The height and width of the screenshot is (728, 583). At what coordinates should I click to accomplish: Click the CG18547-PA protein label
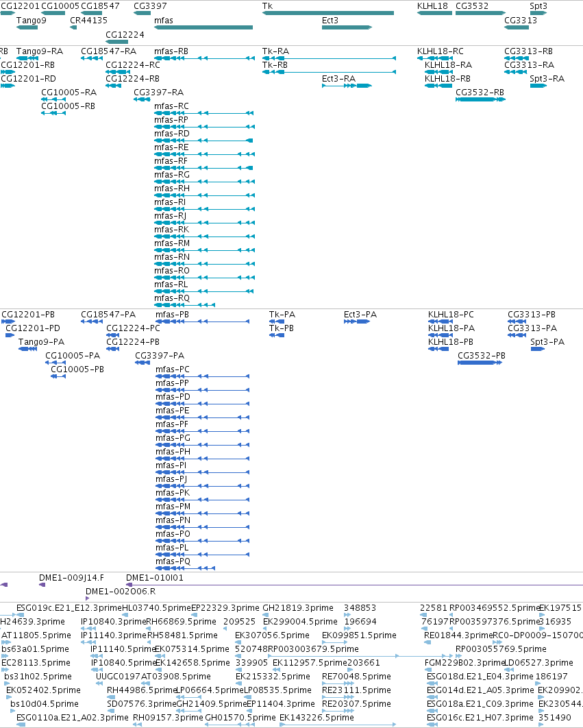(x=108, y=315)
